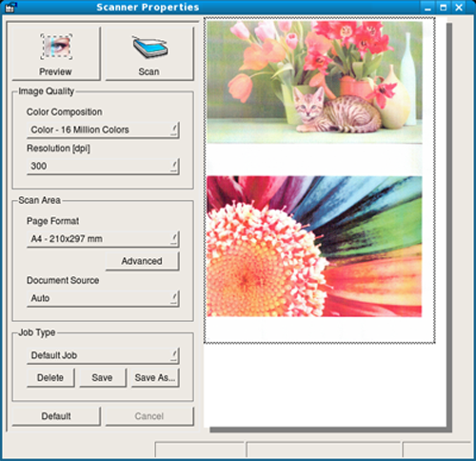Click the Advanced button

click(142, 261)
